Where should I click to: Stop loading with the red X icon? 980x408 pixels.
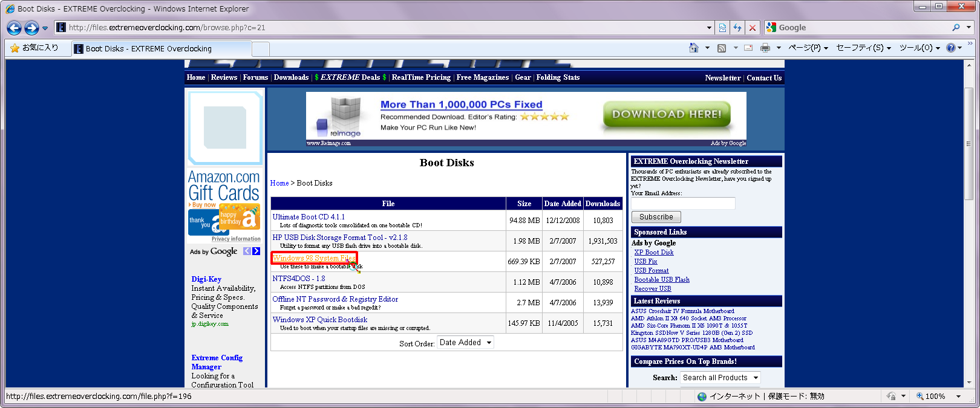[x=752, y=28]
